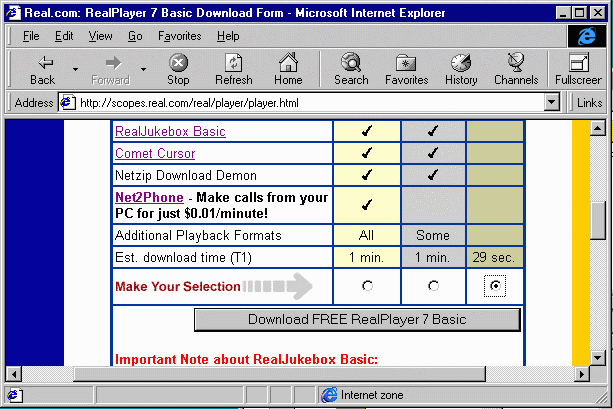The image size is (613, 409).
Task: Click the Additional Playback Formats label
Action: tap(198, 235)
